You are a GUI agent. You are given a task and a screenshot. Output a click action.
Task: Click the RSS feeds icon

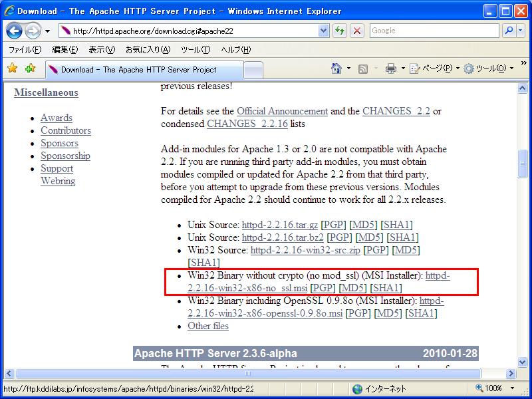point(363,69)
